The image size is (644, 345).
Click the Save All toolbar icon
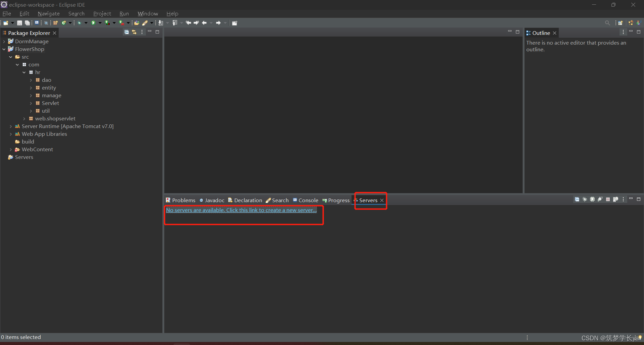[x=27, y=23]
